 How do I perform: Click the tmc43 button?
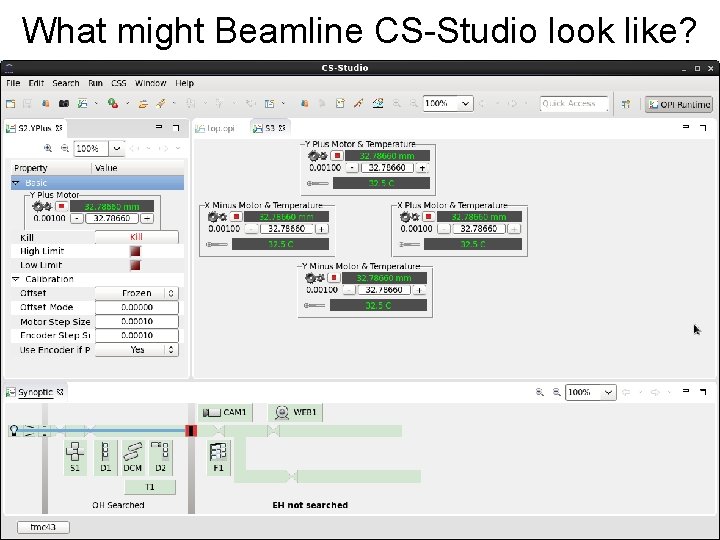pyautogui.click(x=43, y=527)
